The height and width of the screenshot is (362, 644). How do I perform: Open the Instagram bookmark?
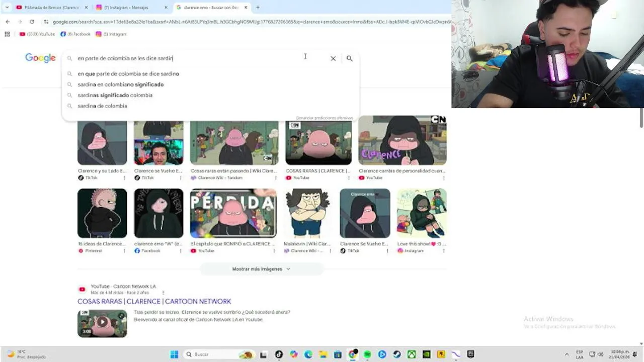(x=111, y=34)
